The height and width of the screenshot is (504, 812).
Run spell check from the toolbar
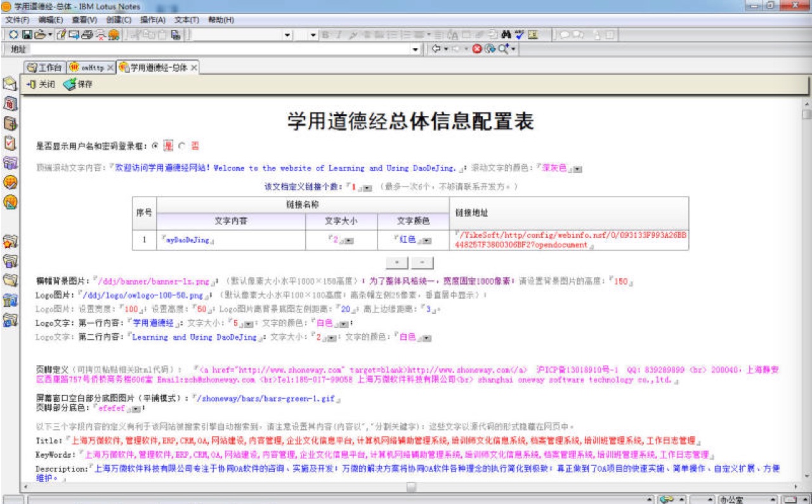tap(519, 35)
